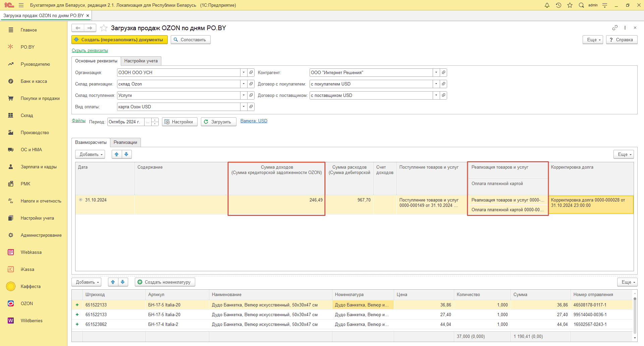Open history clock icon in title bar
Image resolution: width=644 pixels, height=346 pixels.
click(x=558, y=5)
